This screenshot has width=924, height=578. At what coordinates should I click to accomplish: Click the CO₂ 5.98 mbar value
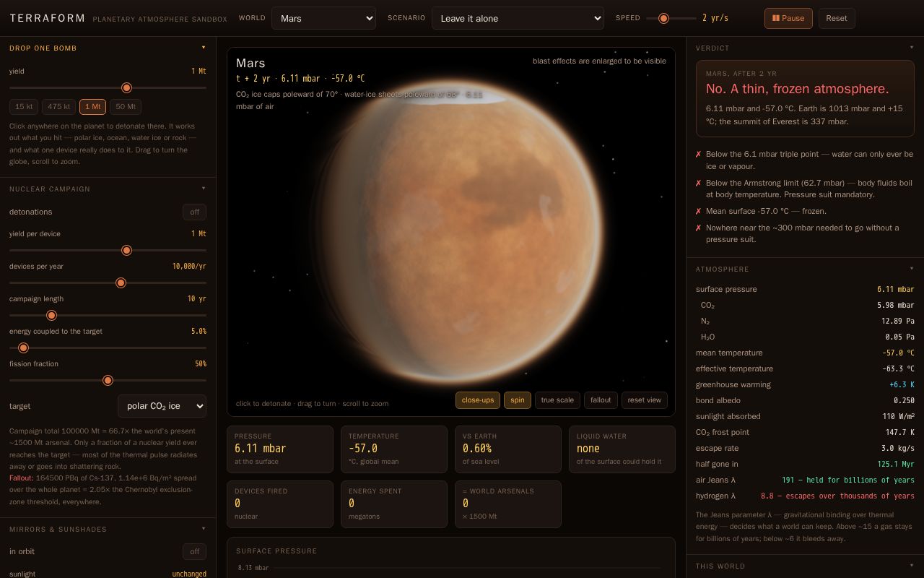(x=895, y=305)
